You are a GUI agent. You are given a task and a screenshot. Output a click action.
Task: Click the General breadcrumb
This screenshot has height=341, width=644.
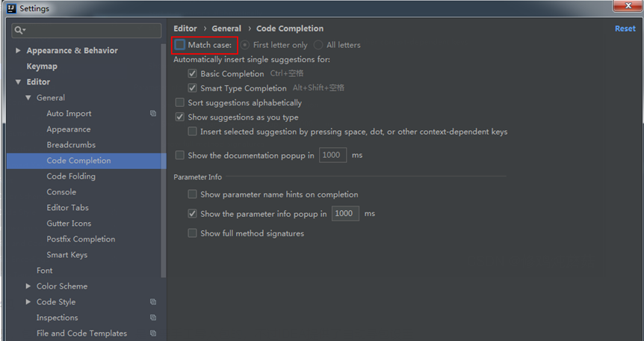(226, 28)
